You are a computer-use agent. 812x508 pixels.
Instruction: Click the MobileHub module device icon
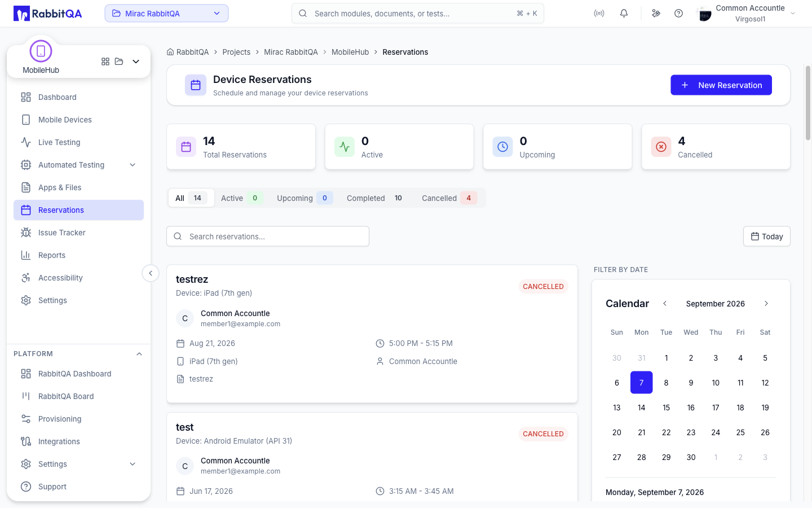(41, 51)
